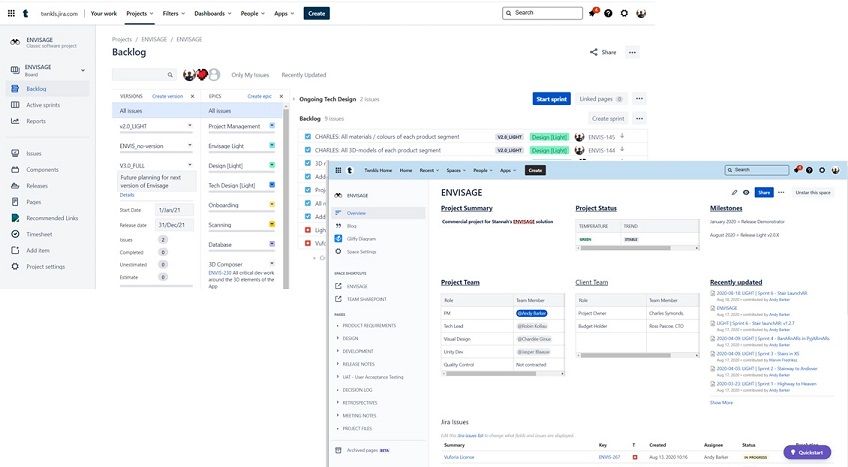Toggle checkbox for ENVIS-144 issue
This screenshot has width=848, height=467.
point(308,150)
